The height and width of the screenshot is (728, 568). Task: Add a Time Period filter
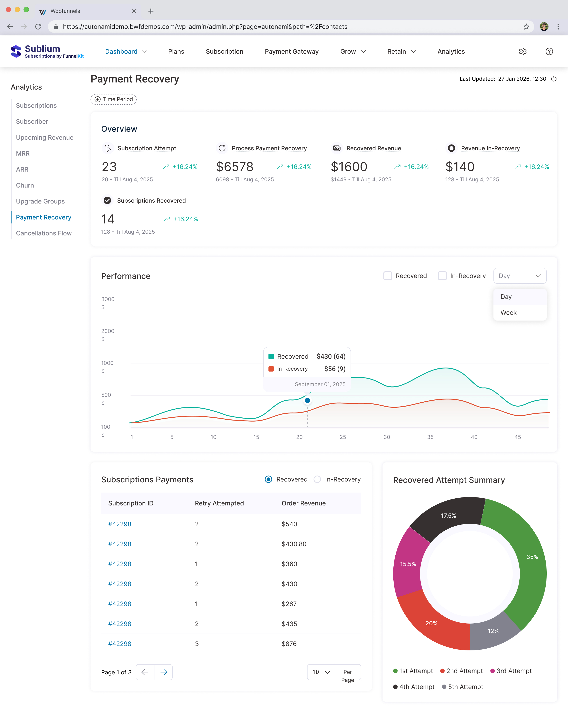[113, 99]
